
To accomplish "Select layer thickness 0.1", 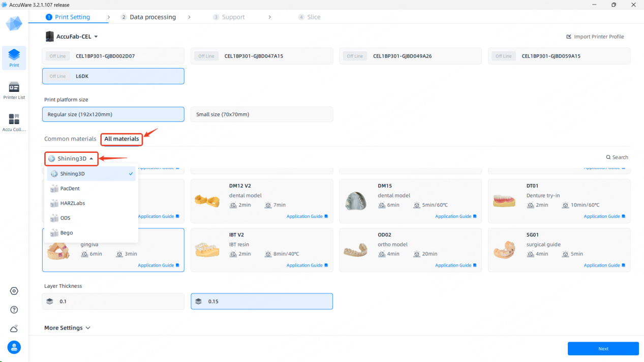I will [113, 301].
